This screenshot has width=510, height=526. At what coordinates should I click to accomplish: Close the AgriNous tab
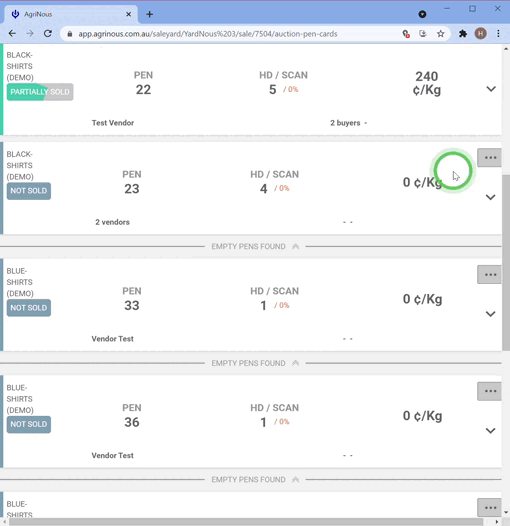(129, 14)
